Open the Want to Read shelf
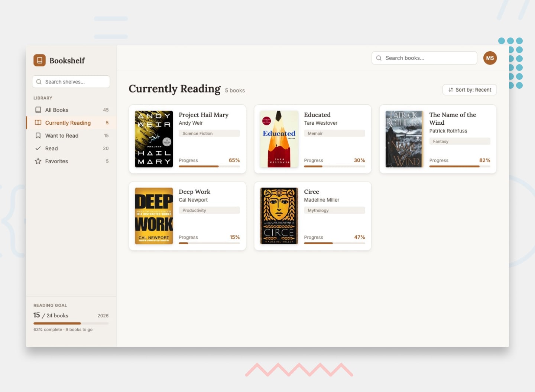Screen dimensions: 535x392 [x=71, y=135]
